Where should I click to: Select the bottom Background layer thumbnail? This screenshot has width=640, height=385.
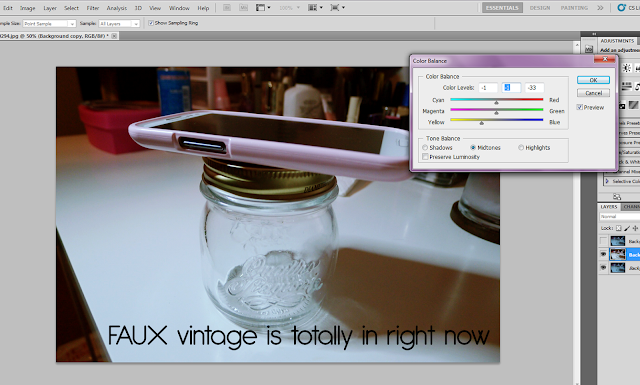pyautogui.click(x=618, y=268)
